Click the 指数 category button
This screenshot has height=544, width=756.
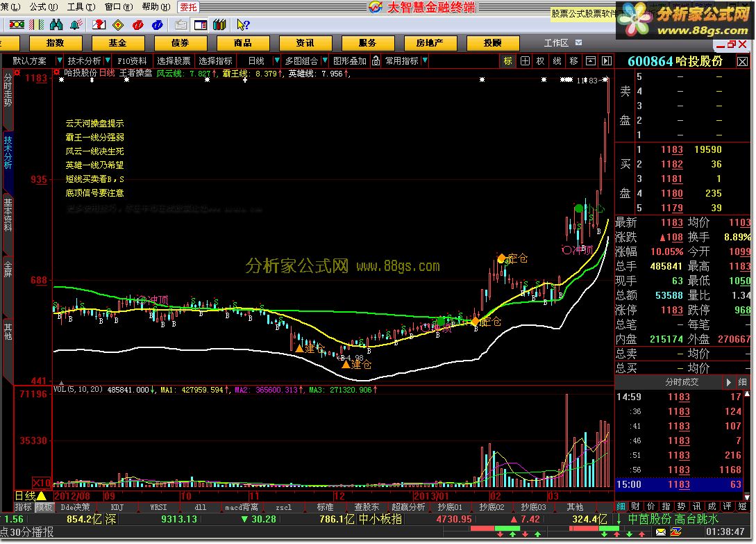tap(56, 43)
